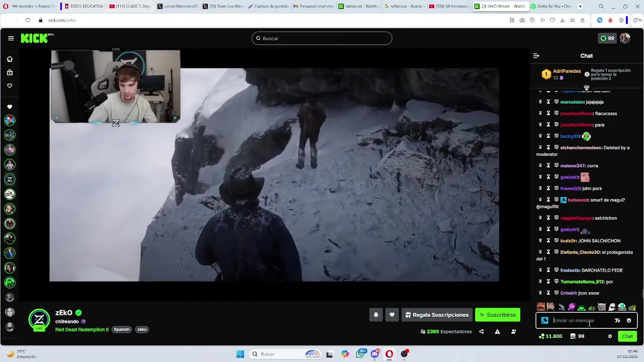The height and width of the screenshot is (362, 644).
Task: Click the chat panel scrollbar
Action: click(642, 294)
